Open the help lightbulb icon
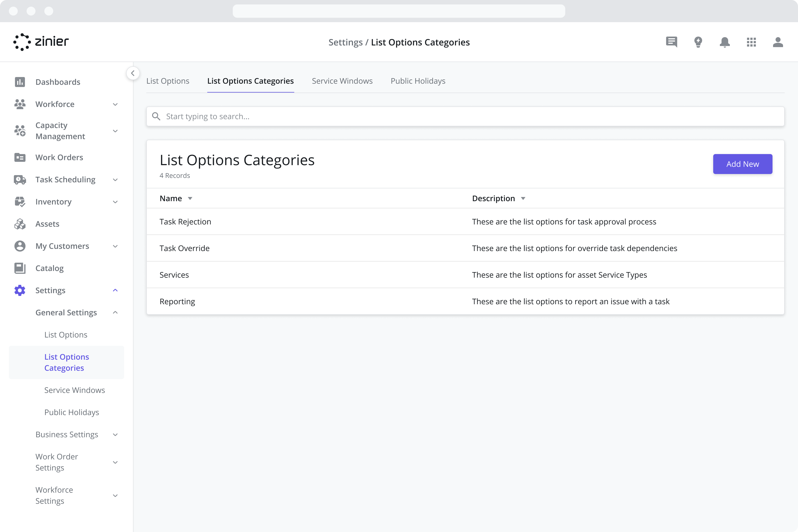The width and height of the screenshot is (798, 532). pyautogui.click(x=698, y=42)
